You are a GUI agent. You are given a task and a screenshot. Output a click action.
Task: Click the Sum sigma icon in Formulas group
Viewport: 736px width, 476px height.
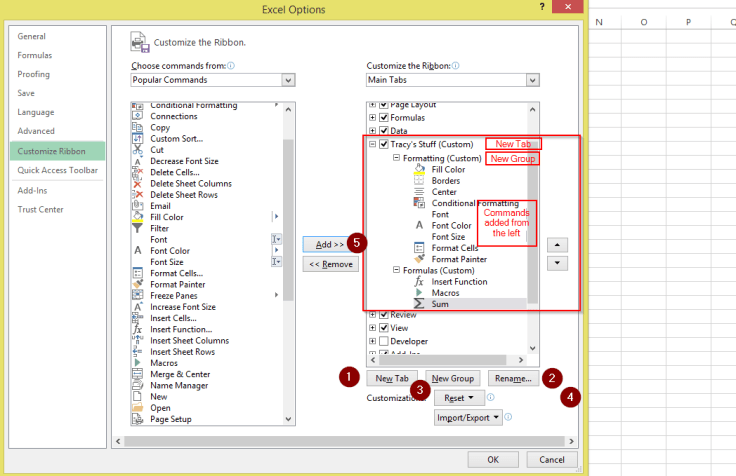420,303
